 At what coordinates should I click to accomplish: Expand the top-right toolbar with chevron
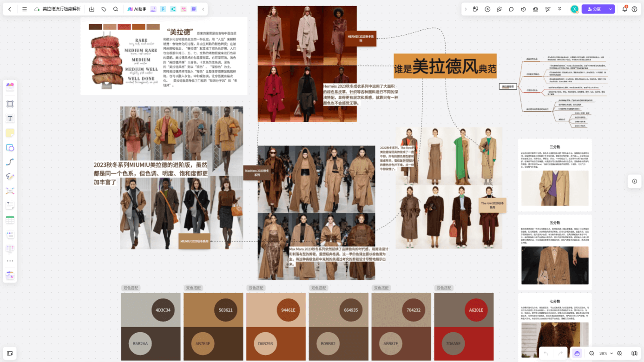coord(466,9)
